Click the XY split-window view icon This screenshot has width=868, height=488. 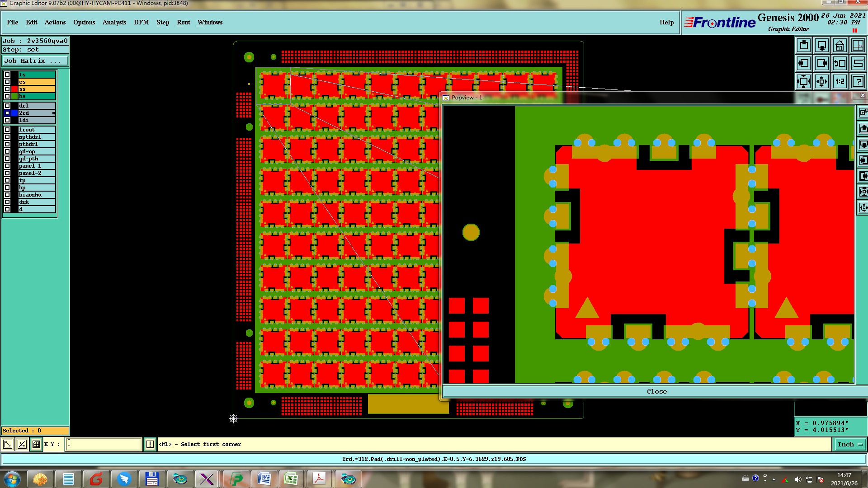click(858, 45)
